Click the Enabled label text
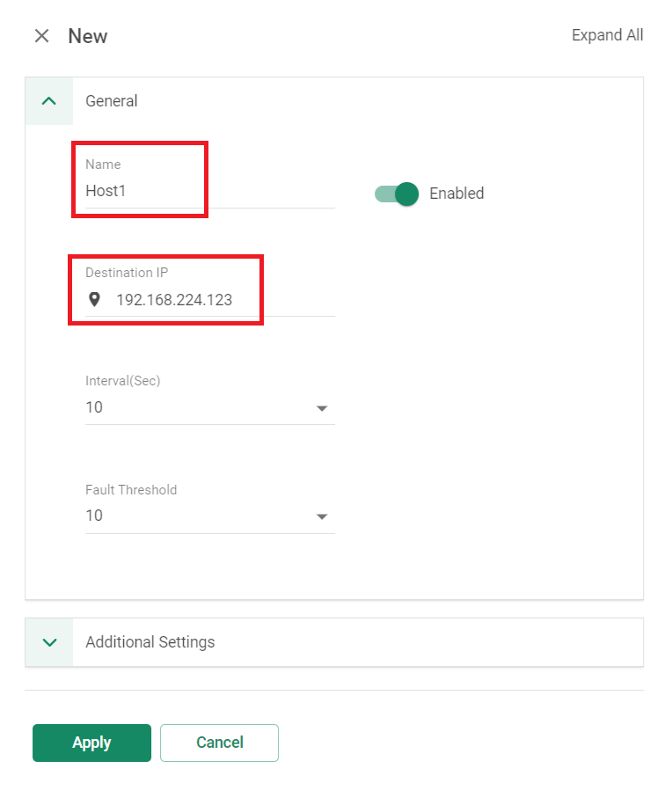 pos(457,194)
